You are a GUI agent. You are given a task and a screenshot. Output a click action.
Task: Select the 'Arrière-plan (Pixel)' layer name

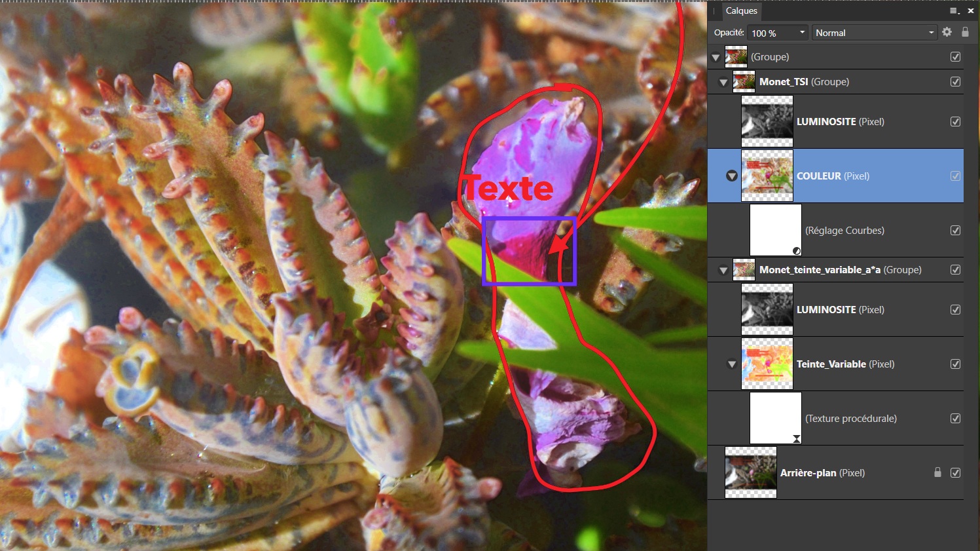click(822, 473)
